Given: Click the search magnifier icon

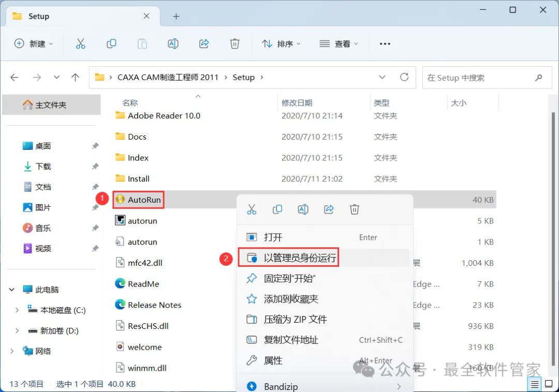Looking at the screenshot, I should (539, 77).
